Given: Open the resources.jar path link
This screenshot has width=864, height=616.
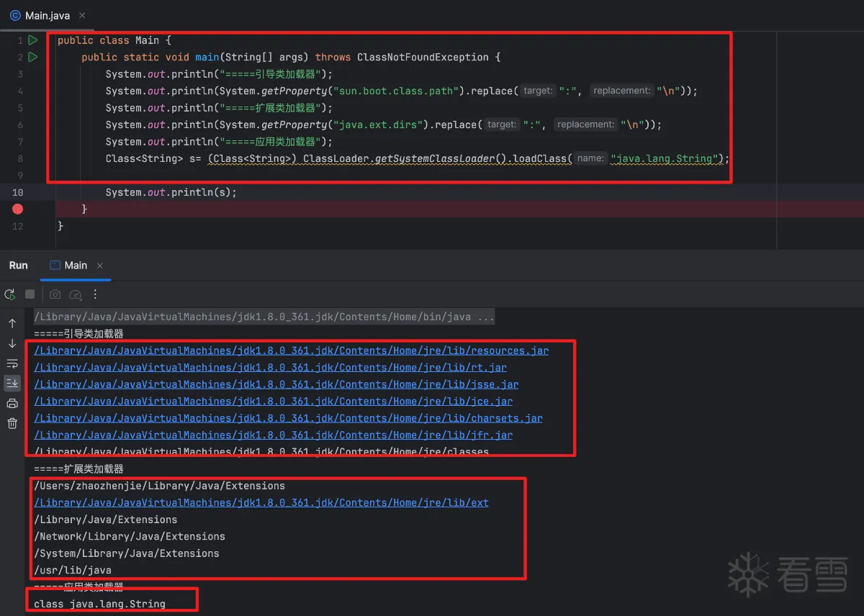Looking at the screenshot, I should coord(291,350).
